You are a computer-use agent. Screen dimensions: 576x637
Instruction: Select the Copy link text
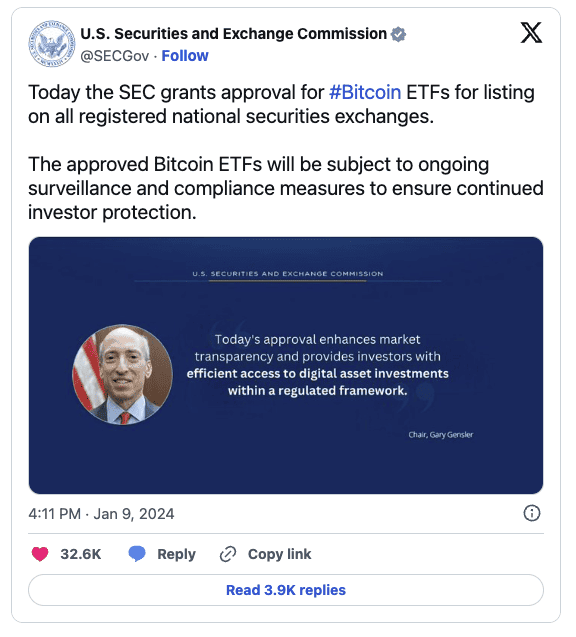[279, 554]
